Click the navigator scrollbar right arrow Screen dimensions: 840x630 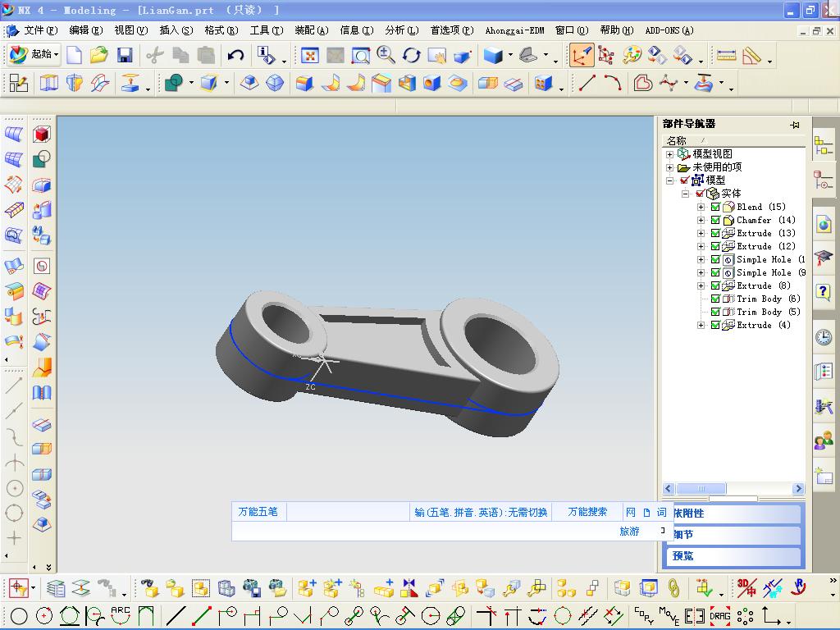(798, 489)
